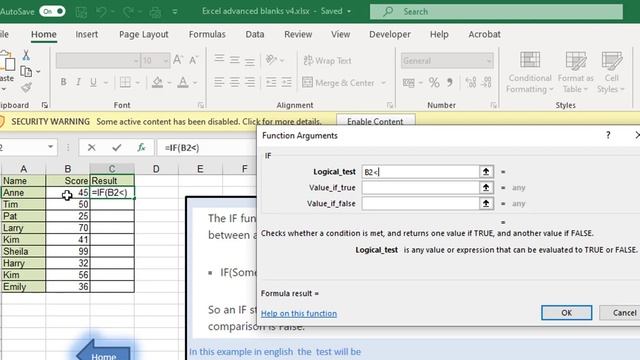Toggle the AutoSave switch
The image size is (640, 360).
coord(52,11)
